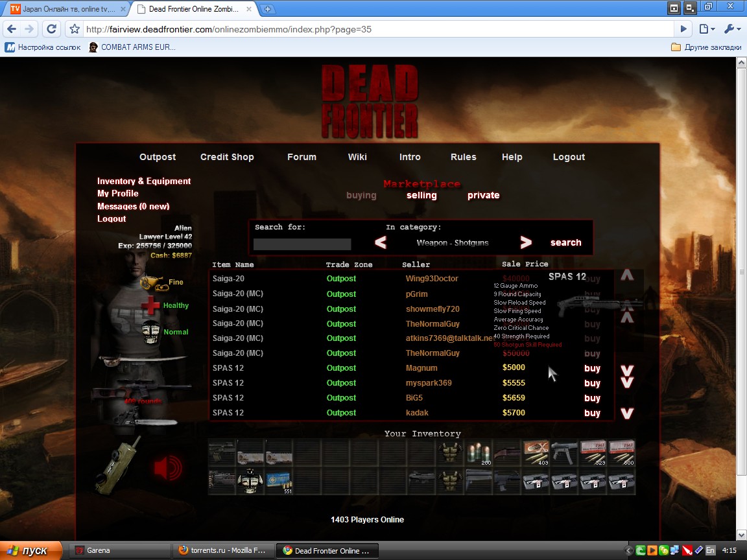Open the Help page
747x560 pixels.
512,157
